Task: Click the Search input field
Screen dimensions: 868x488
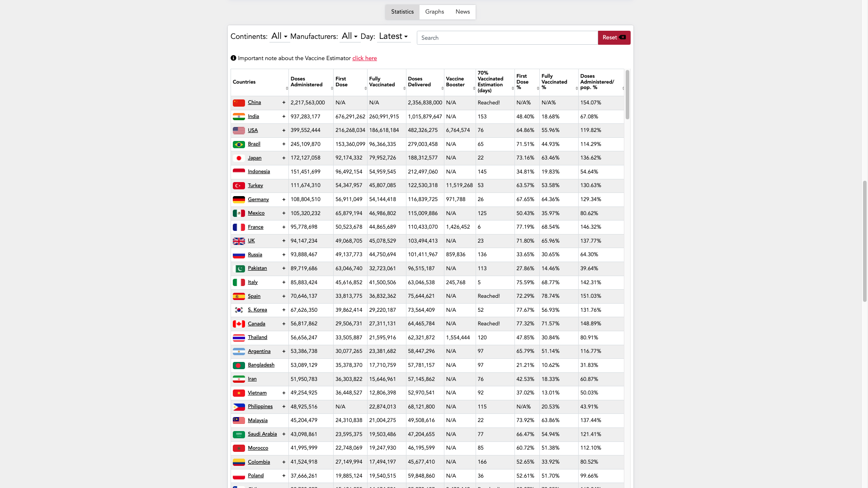Action: [x=507, y=38]
